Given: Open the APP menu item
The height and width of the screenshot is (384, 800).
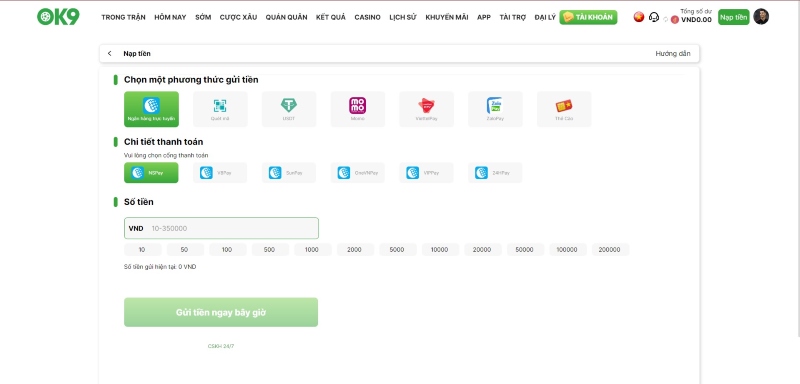Looking at the screenshot, I should (x=484, y=17).
